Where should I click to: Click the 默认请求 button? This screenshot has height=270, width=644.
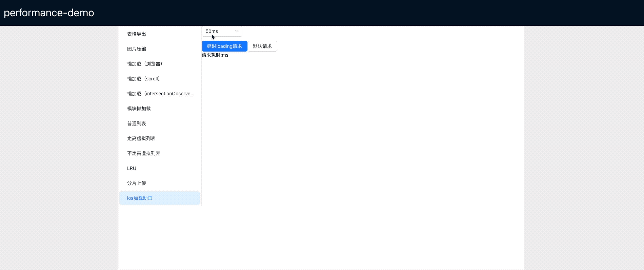click(262, 46)
